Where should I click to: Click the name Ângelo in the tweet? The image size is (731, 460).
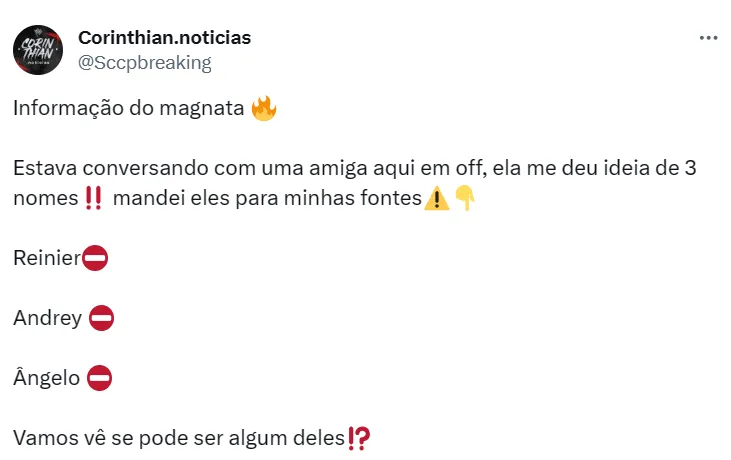[46, 378]
